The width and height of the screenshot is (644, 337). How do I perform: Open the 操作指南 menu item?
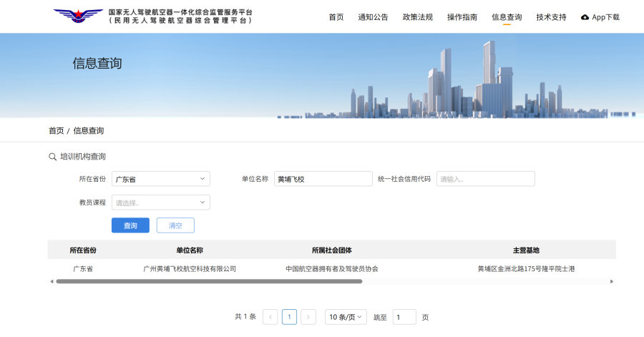click(x=462, y=17)
